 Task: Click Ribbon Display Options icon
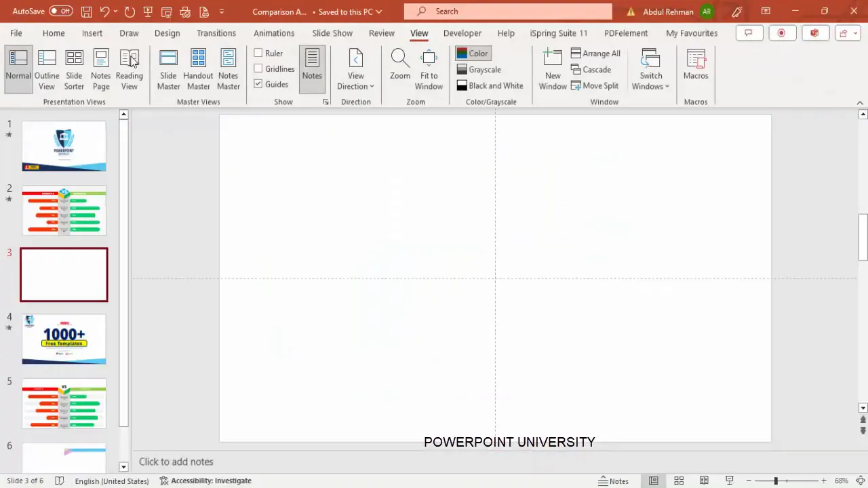[x=766, y=12]
